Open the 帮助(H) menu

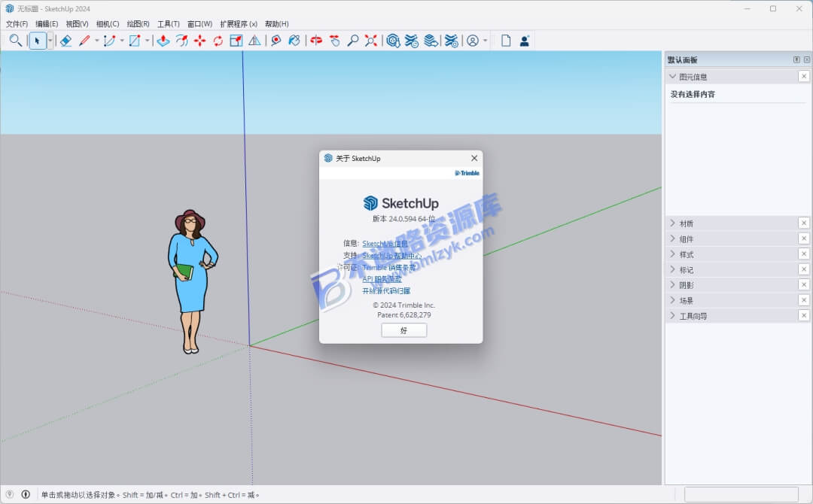click(x=276, y=24)
